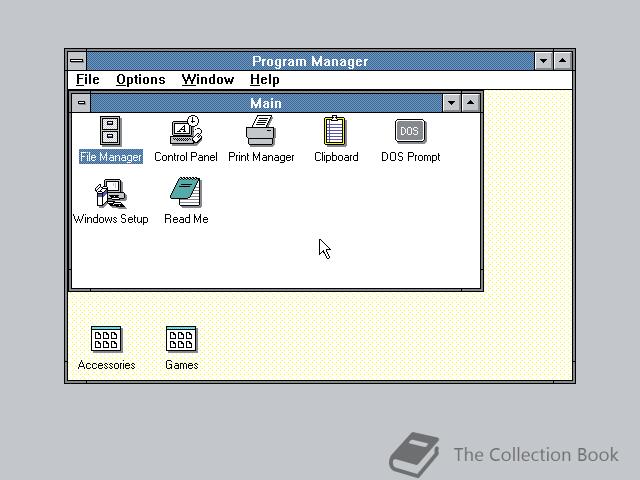The image size is (640, 480).
Task: Click the Clipboard label text
Action: [x=336, y=157]
